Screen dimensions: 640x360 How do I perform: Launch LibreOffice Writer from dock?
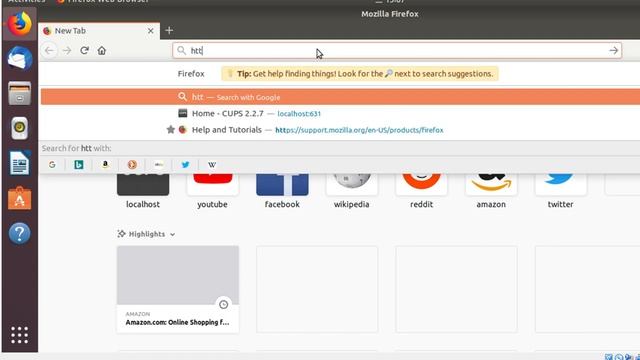click(x=20, y=163)
